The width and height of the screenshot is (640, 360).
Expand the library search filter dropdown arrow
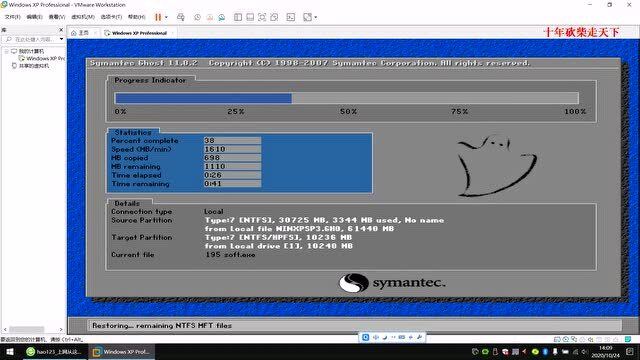coord(61,39)
